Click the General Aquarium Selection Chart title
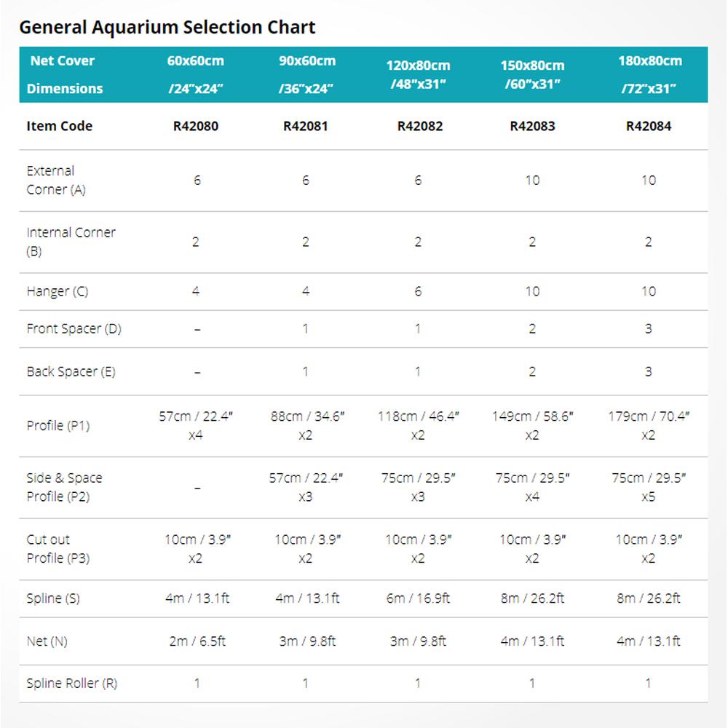The width and height of the screenshot is (728, 728). coord(167,28)
